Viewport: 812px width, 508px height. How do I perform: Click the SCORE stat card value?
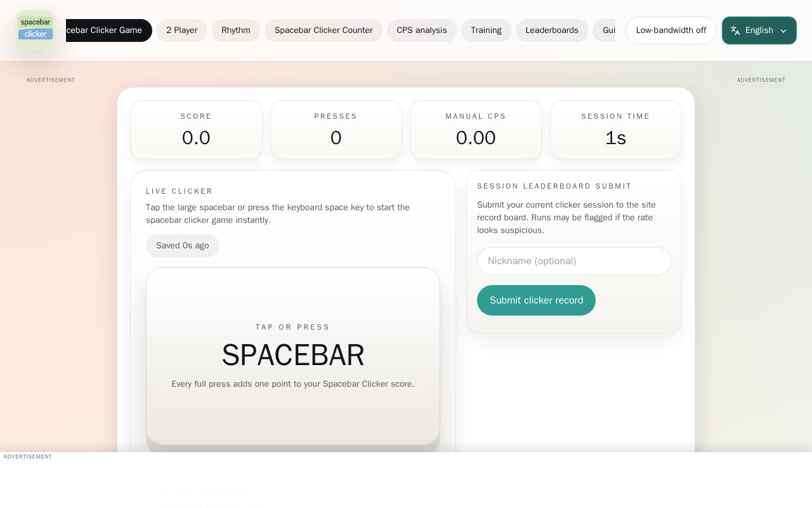point(196,138)
